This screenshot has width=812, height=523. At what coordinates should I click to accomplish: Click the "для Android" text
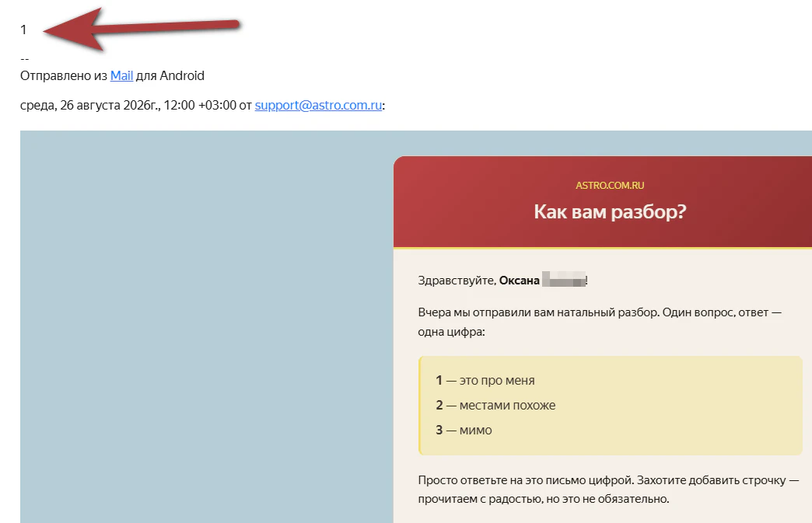[170, 75]
